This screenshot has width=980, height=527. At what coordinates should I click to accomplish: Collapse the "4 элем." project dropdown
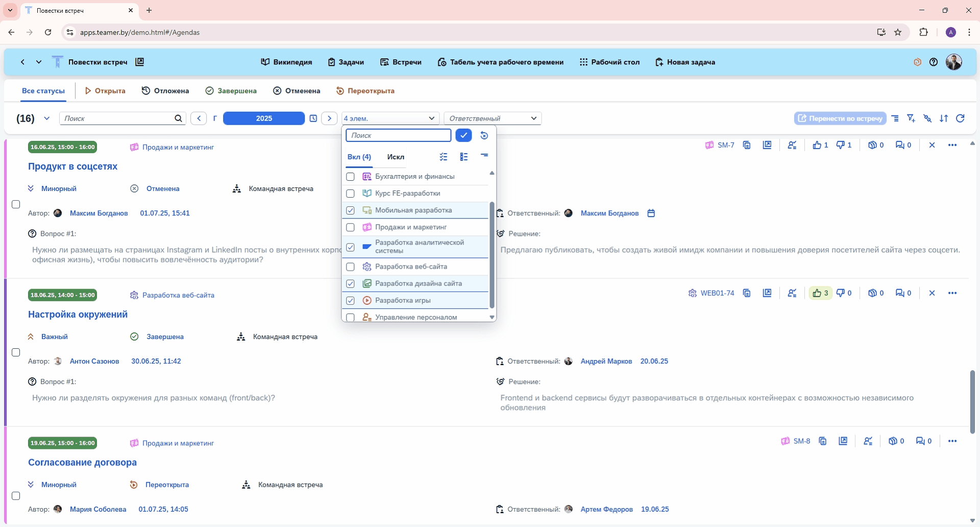(x=431, y=118)
